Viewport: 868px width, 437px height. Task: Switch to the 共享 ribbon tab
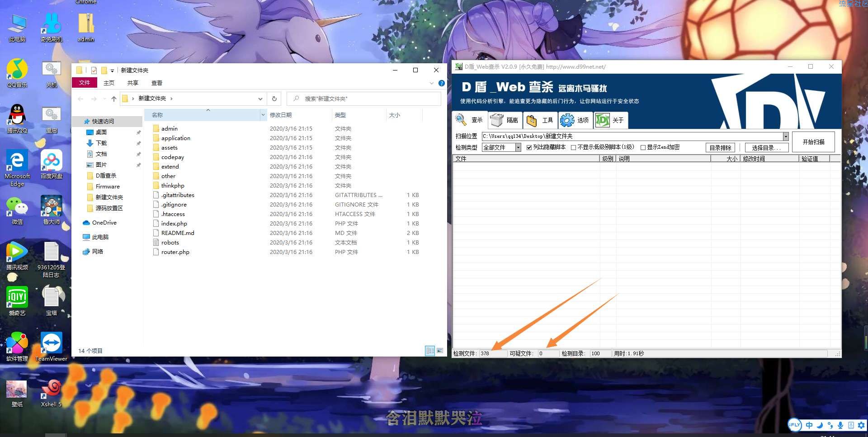pos(133,83)
